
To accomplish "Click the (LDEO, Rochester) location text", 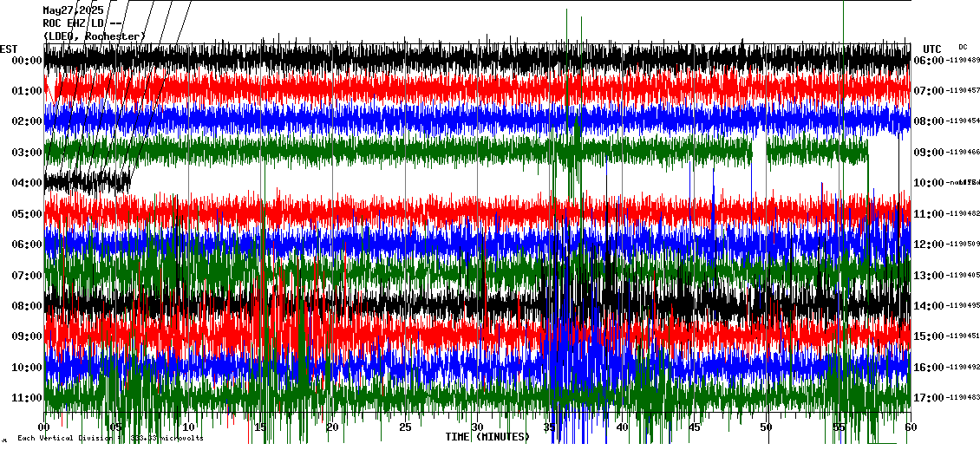I will click(95, 36).
